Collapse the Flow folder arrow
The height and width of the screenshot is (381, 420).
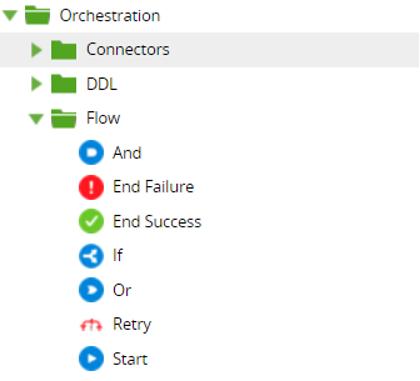coord(36,119)
